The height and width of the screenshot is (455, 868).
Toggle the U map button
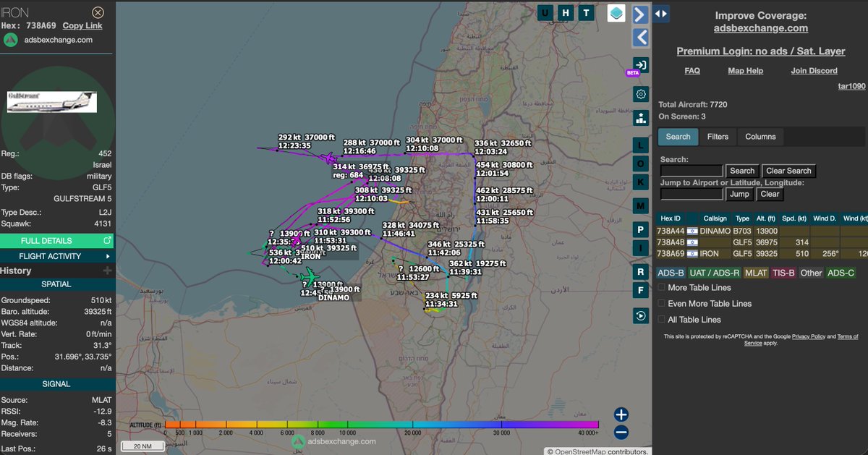(x=545, y=13)
